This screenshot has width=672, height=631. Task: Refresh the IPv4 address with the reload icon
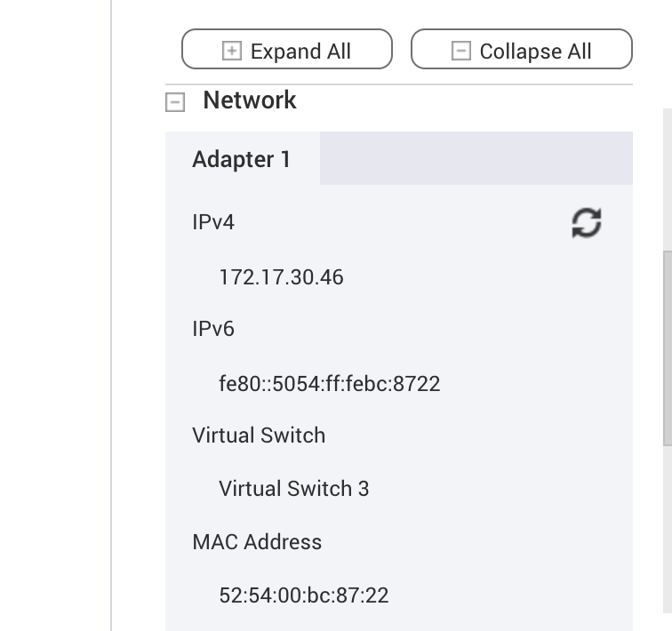[x=587, y=222]
